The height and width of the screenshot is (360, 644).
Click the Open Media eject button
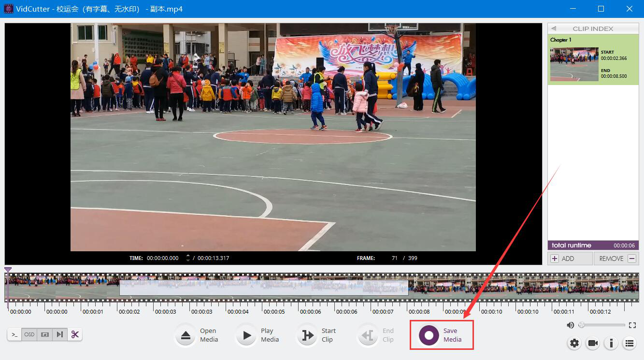click(x=186, y=335)
